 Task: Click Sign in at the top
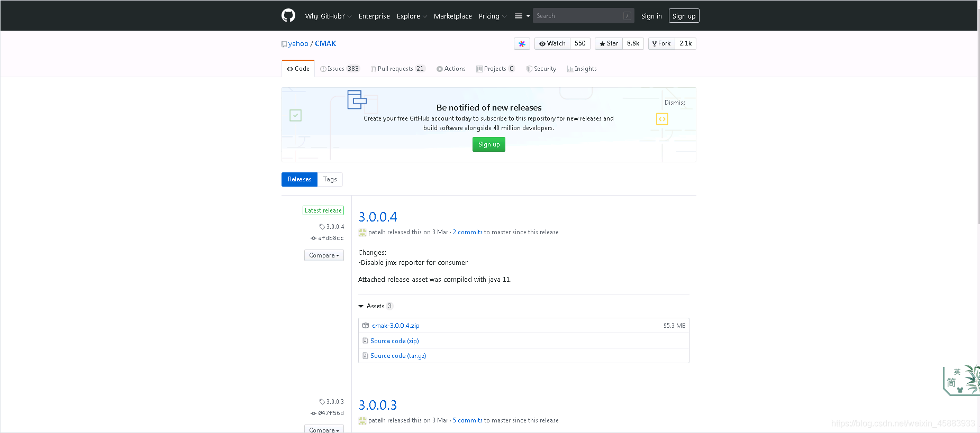click(x=651, y=16)
